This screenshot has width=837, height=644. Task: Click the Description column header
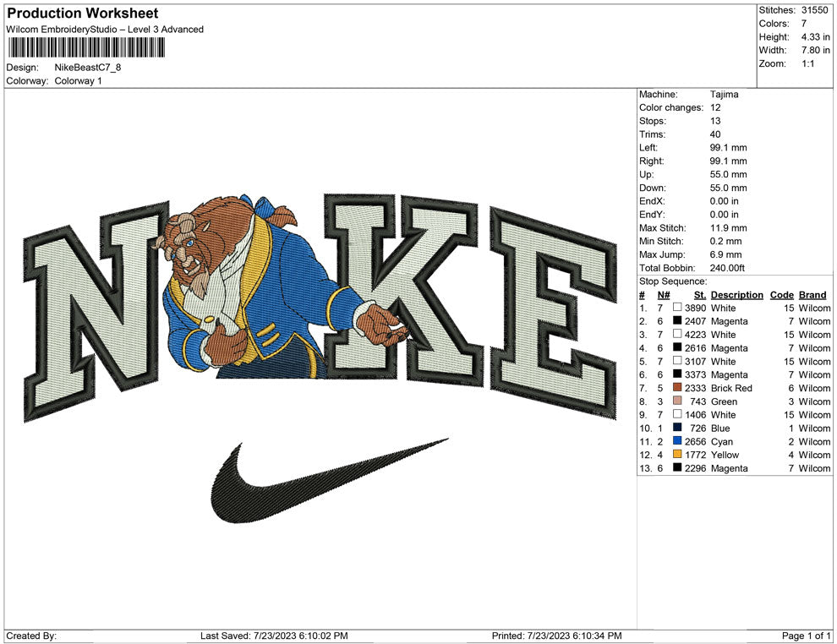(x=736, y=295)
